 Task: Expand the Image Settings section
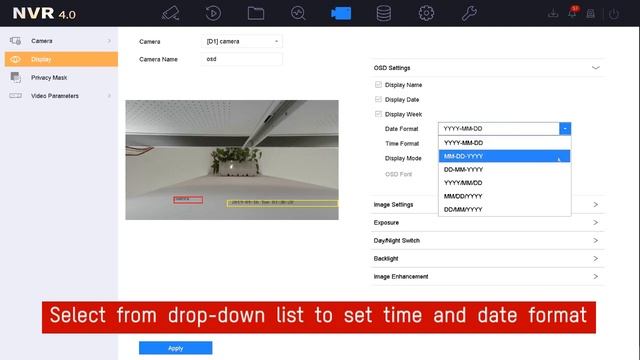[596, 204]
